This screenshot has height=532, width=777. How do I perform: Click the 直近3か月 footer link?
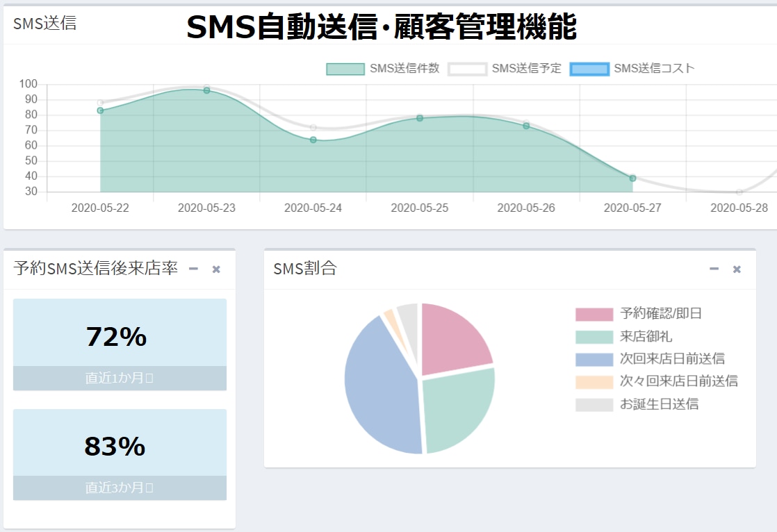120,488
